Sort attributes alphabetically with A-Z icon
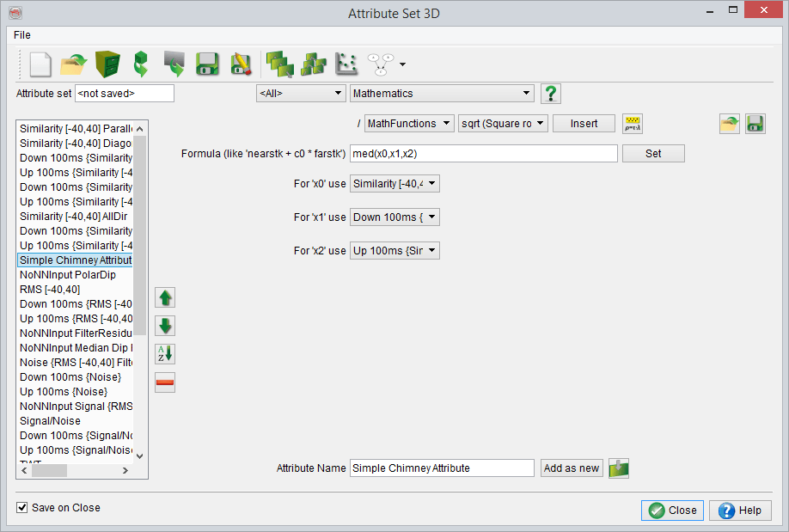789x532 pixels. tap(165, 354)
